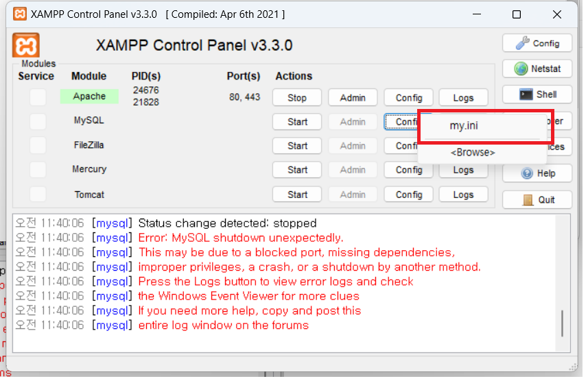
Task: Choose <Browse> in the config menu
Action: (482, 153)
